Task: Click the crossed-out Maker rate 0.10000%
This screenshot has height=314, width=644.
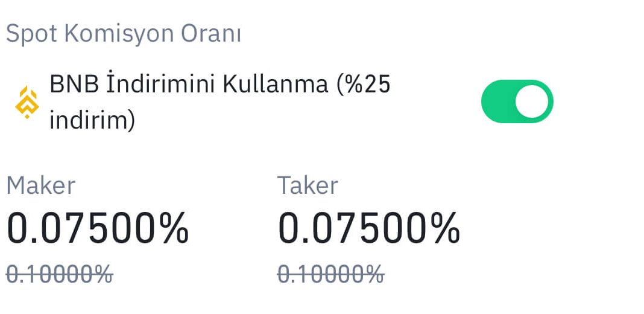Action: point(60,274)
